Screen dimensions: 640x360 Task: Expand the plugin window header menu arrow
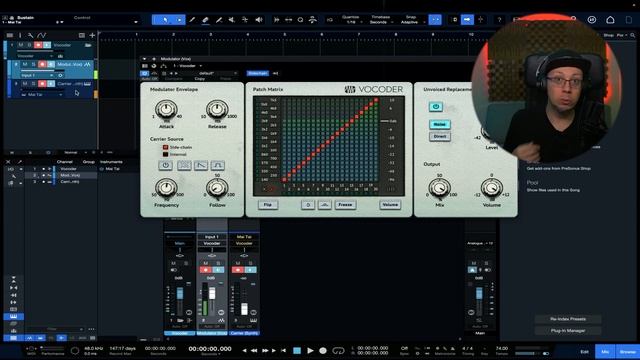coord(144,59)
